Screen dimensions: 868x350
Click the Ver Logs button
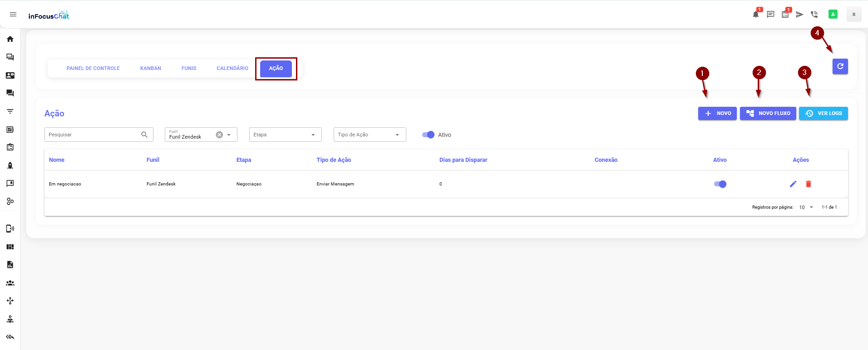pos(823,113)
